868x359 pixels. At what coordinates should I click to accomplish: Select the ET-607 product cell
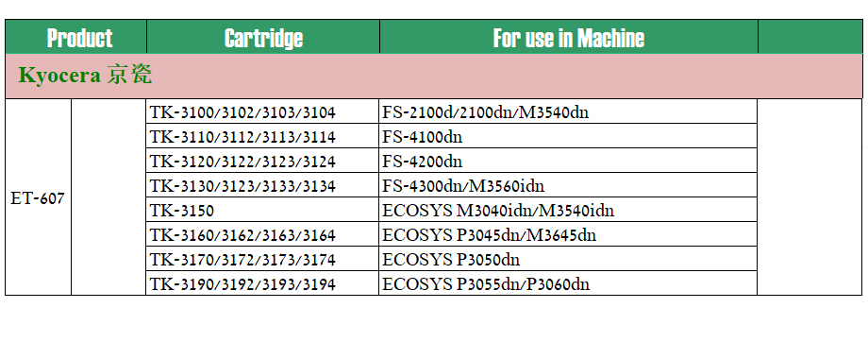click(38, 197)
